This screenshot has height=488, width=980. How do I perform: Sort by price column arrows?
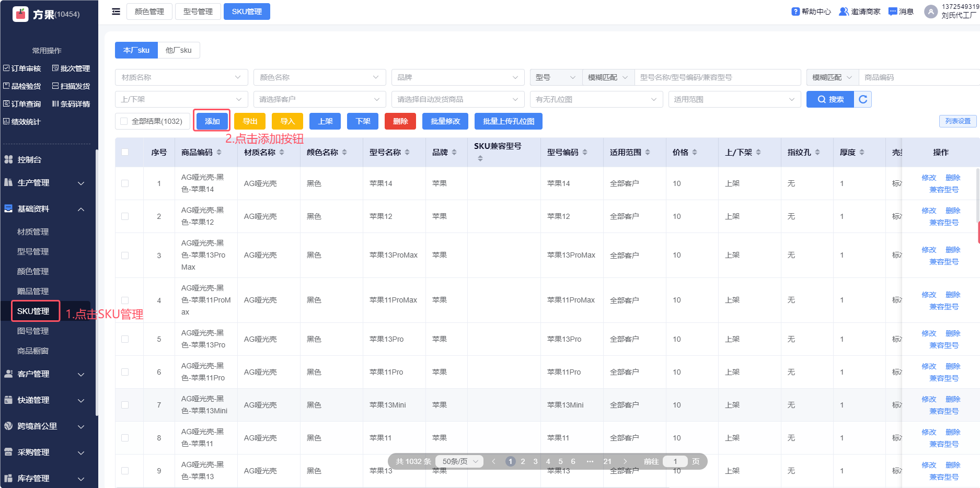pyautogui.click(x=695, y=152)
